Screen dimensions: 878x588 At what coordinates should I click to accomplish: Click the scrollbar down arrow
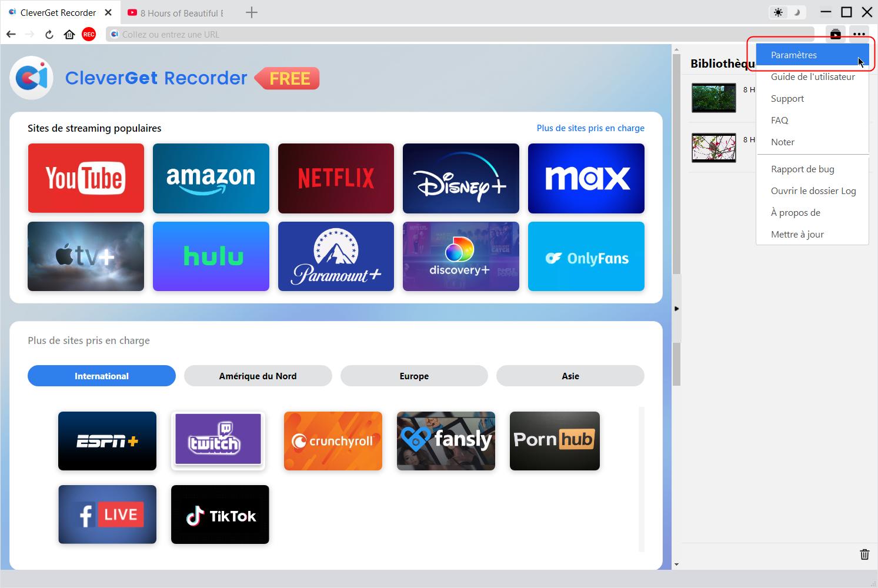(x=676, y=564)
